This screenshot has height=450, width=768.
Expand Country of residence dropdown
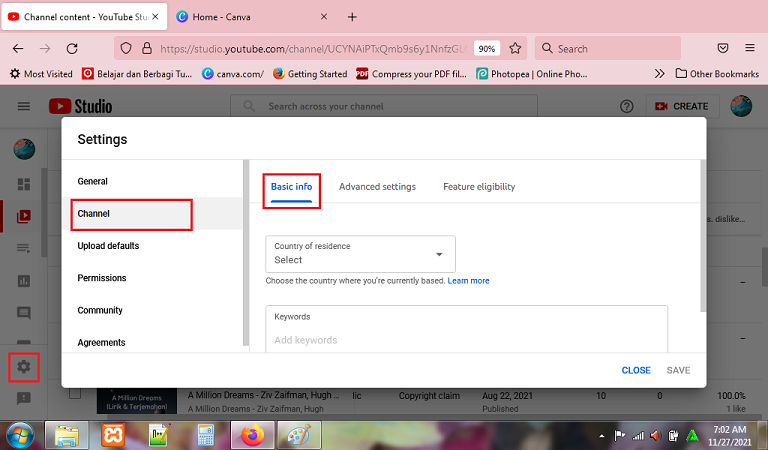click(360, 254)
